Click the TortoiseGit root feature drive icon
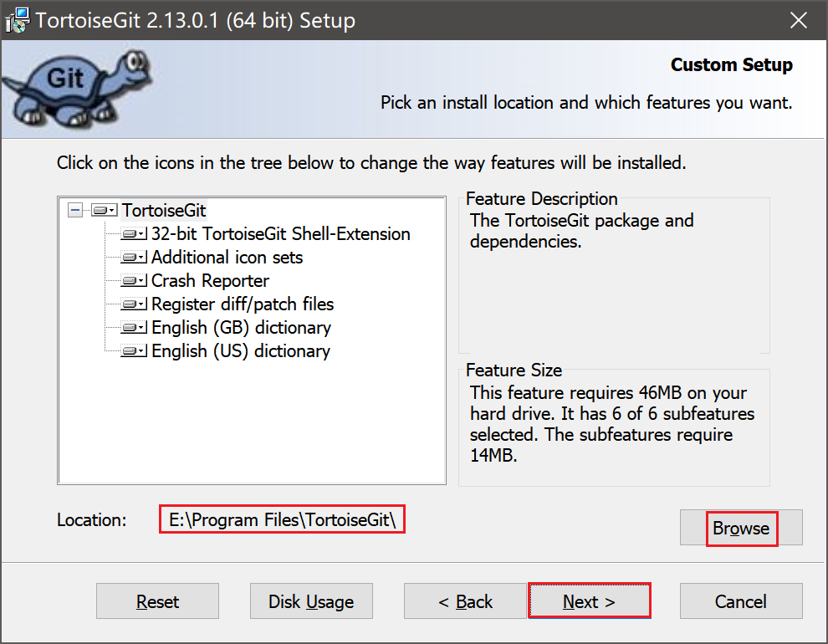 click(x=104, y=211)
